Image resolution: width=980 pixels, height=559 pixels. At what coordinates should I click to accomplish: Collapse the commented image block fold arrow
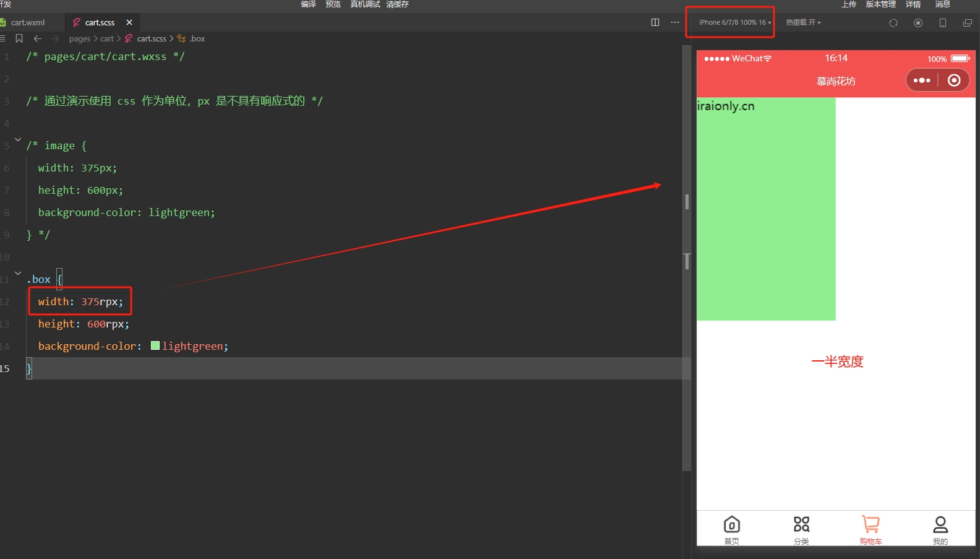tap(18, 139)
